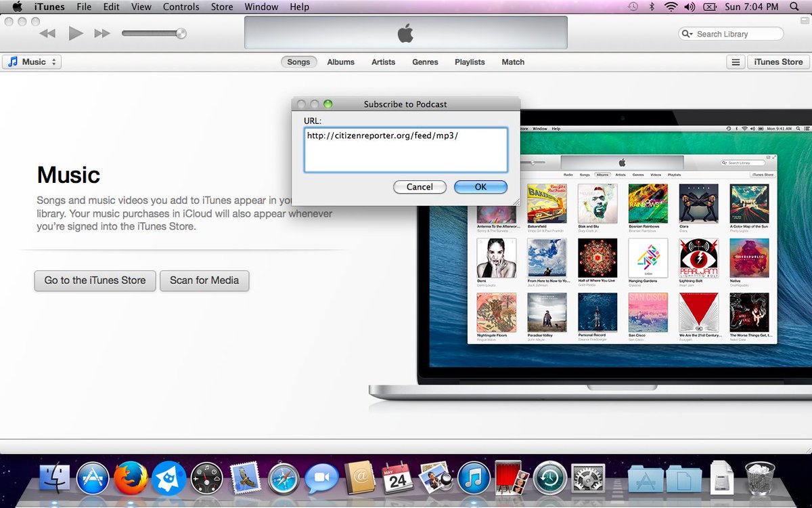Open System Preferences gear in dock
The width and height of the screenshot is (812, 508).
click(587, 480)
